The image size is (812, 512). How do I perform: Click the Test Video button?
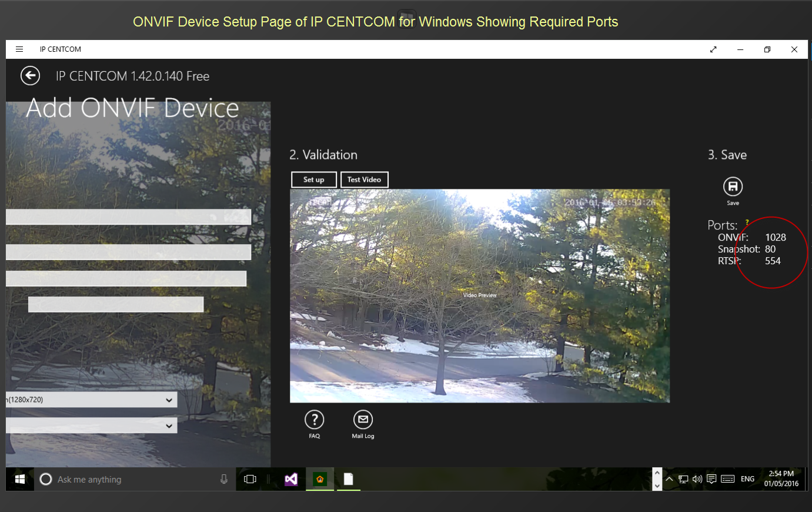[x=364, y=179]
